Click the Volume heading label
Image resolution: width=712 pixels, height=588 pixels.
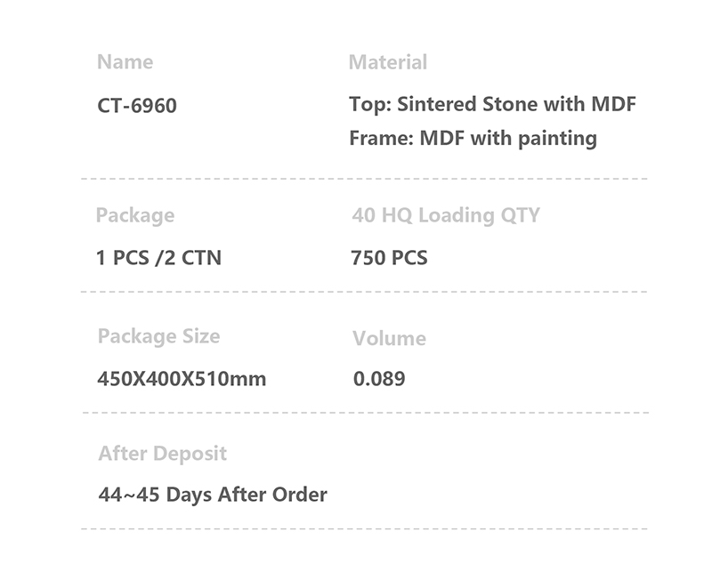[x=389, y=338]
